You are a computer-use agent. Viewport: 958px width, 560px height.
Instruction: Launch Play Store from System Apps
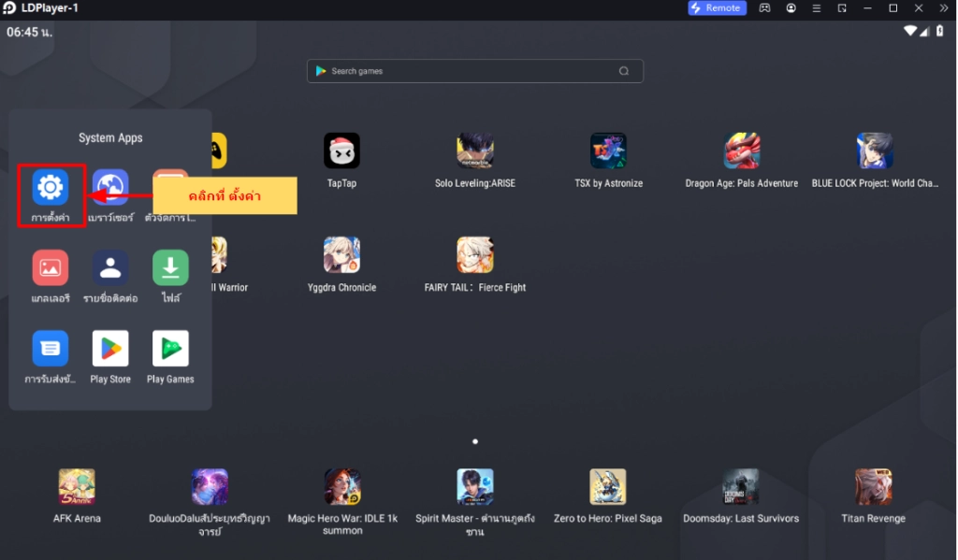pos(110,349)
